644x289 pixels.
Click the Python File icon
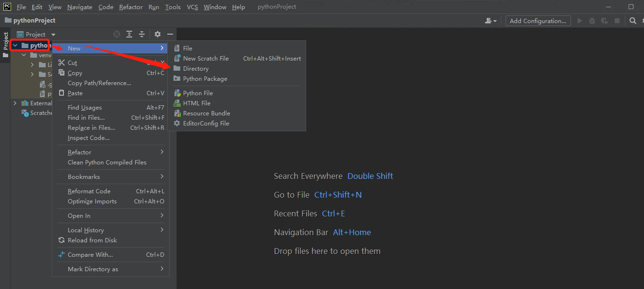pyautogui.click(x=177, y=93)
